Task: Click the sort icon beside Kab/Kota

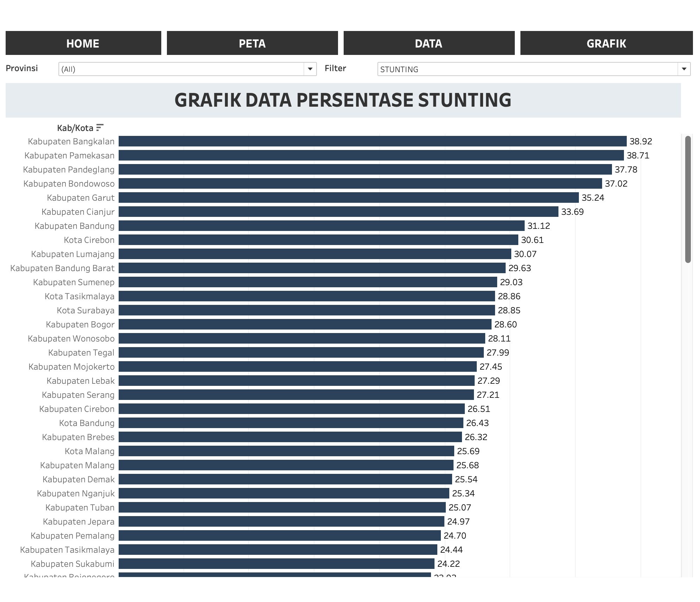Action: click(x=100, y=127)
